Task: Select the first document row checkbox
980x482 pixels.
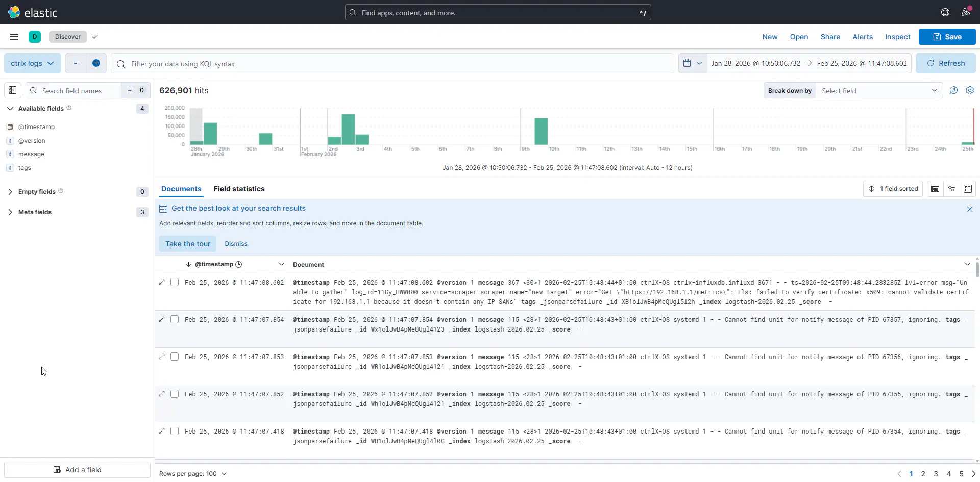Action: click(x=175, y=282)
